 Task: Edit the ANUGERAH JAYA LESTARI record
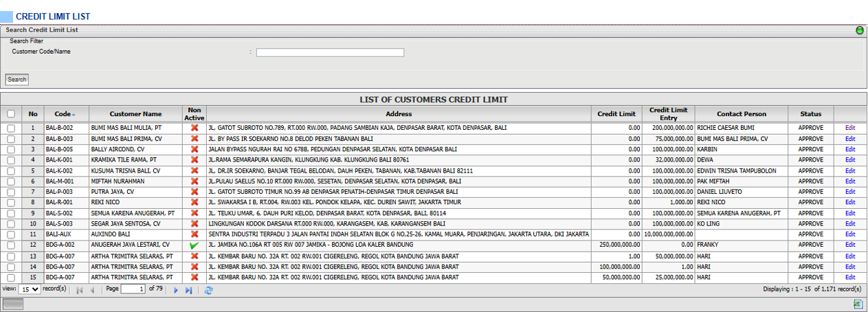pyautogui.click(x=850, y=245)
